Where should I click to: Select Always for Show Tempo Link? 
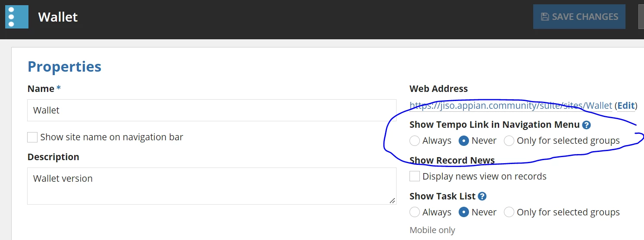point(415,141)
